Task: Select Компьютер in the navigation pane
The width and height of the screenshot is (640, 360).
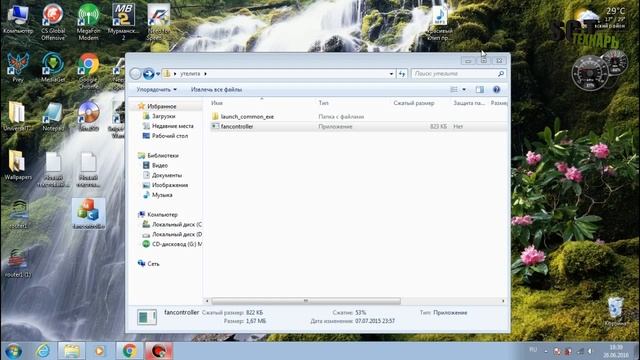Action: point(162,215)
